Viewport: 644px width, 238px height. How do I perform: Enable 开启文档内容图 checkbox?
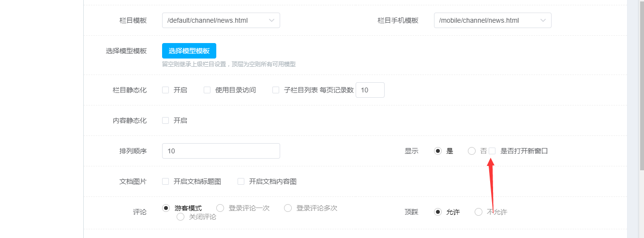tap(241, 181)
